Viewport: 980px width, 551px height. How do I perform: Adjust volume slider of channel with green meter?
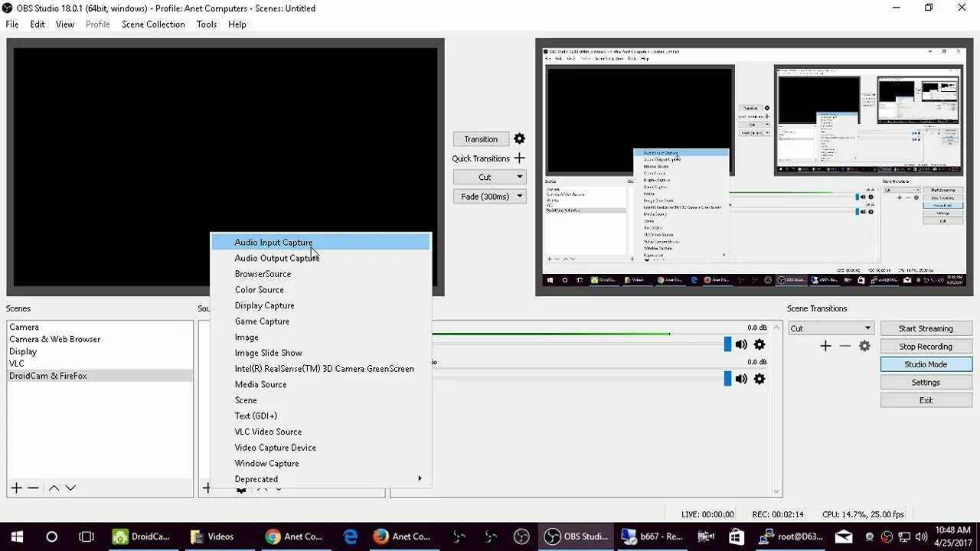727,344
